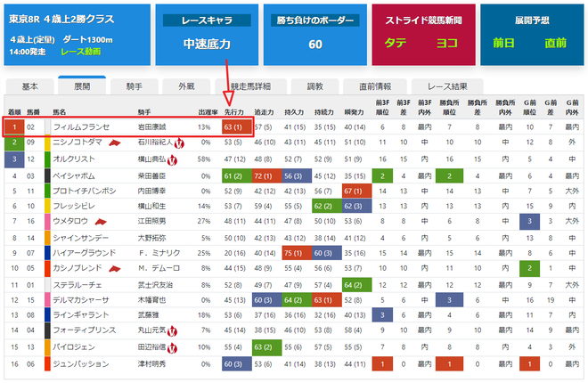This screenshot has height=383, width=588.
Task: Click jockey name 津村明秀
Action: 151,364
